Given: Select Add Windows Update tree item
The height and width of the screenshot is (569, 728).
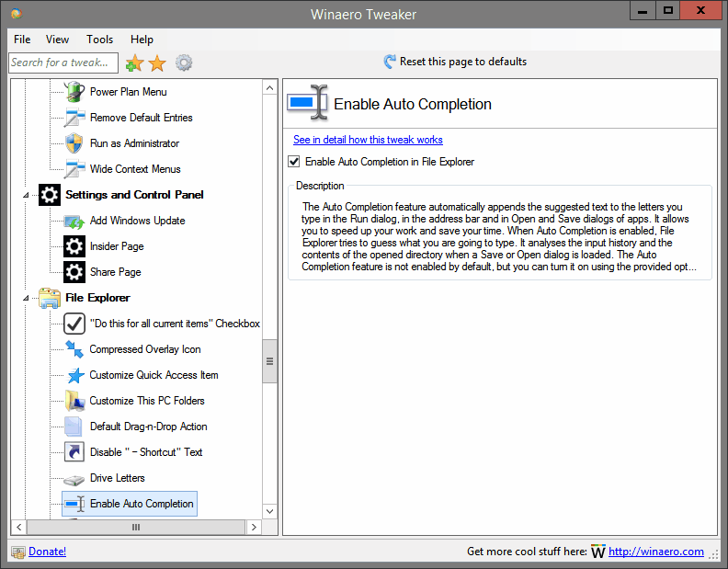Looking at the screenshot, I should coord(138,221).
